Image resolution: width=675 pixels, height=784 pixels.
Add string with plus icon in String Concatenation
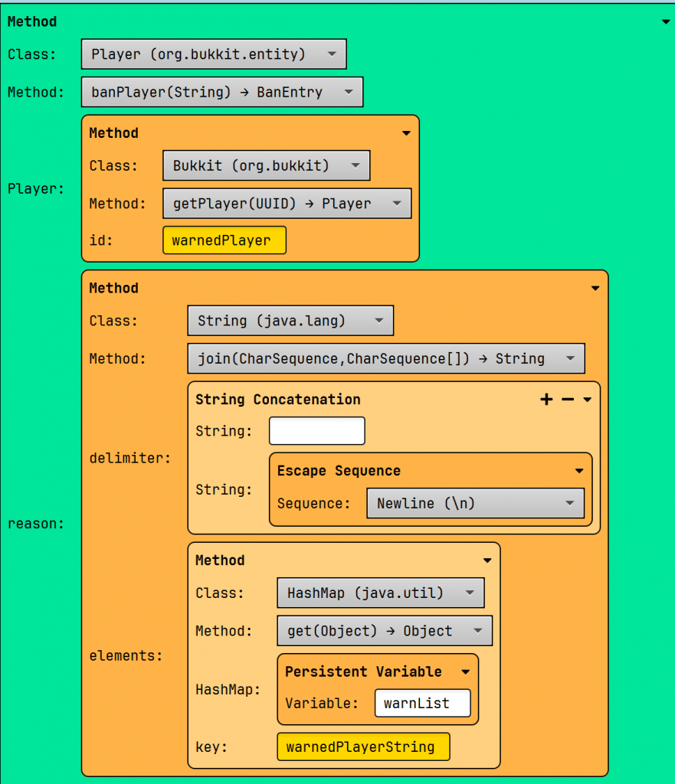[x=546, y=400]
